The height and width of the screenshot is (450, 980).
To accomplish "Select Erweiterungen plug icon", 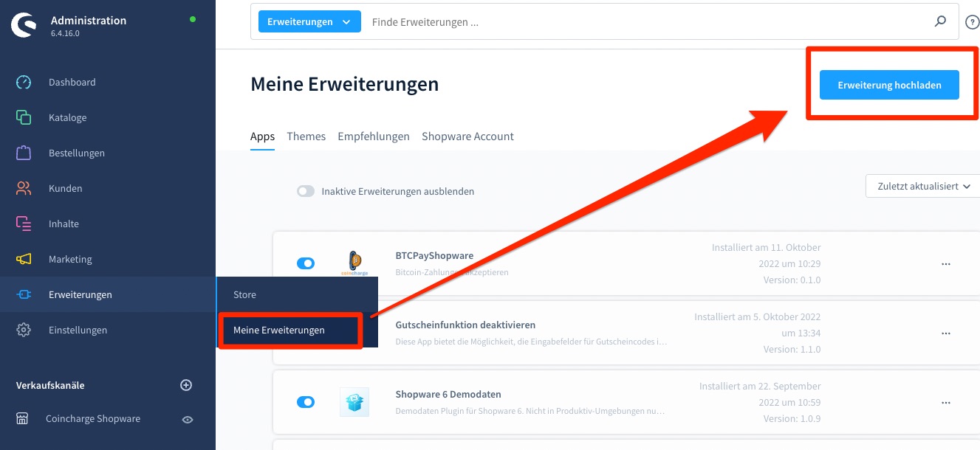I will [x=24, y=294].
